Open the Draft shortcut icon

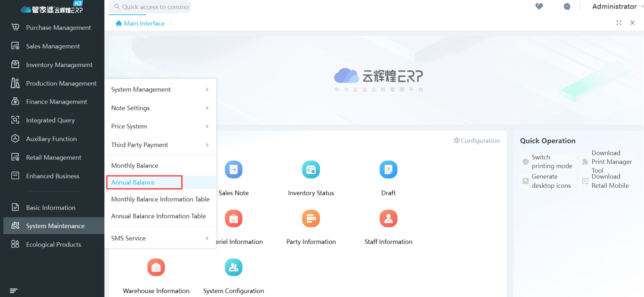click(x=388, y=170)
